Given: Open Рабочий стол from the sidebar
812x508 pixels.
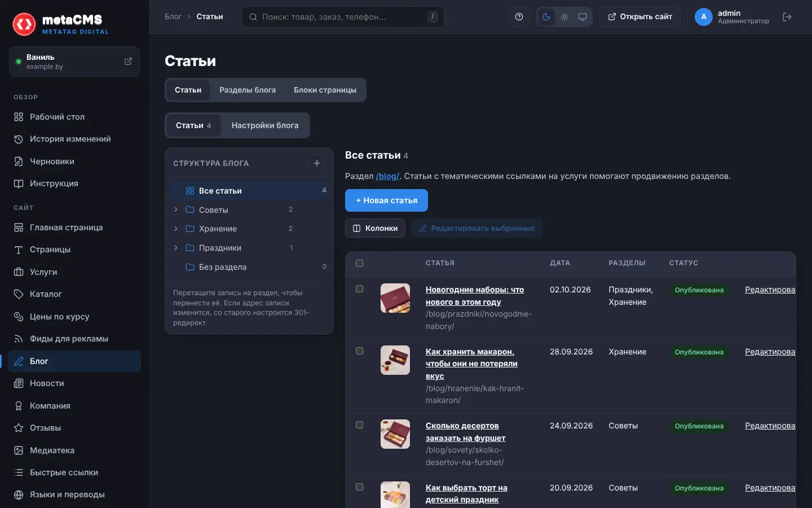Looking at the screenshot, I should click(x=74, y=117).
